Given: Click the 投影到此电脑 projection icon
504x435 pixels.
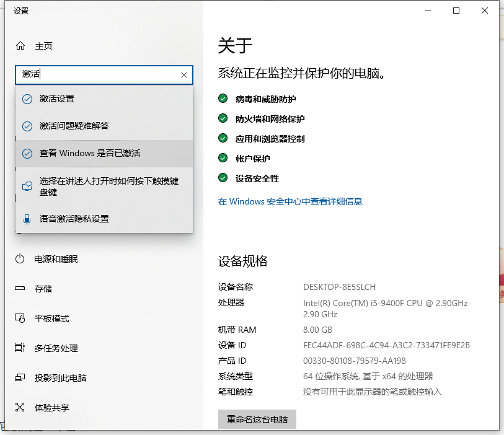Looking at the screenshot, I should [20, 378].
